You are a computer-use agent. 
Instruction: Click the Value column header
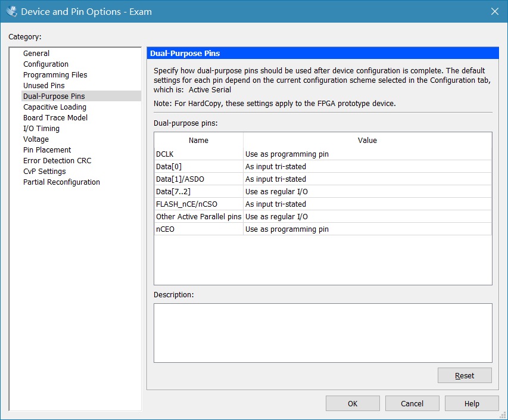(367, 141)
